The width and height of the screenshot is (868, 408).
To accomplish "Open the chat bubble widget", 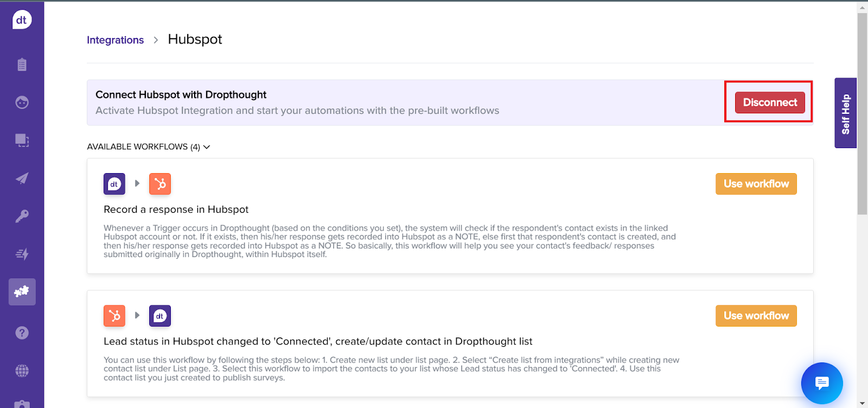I will 822,383.
